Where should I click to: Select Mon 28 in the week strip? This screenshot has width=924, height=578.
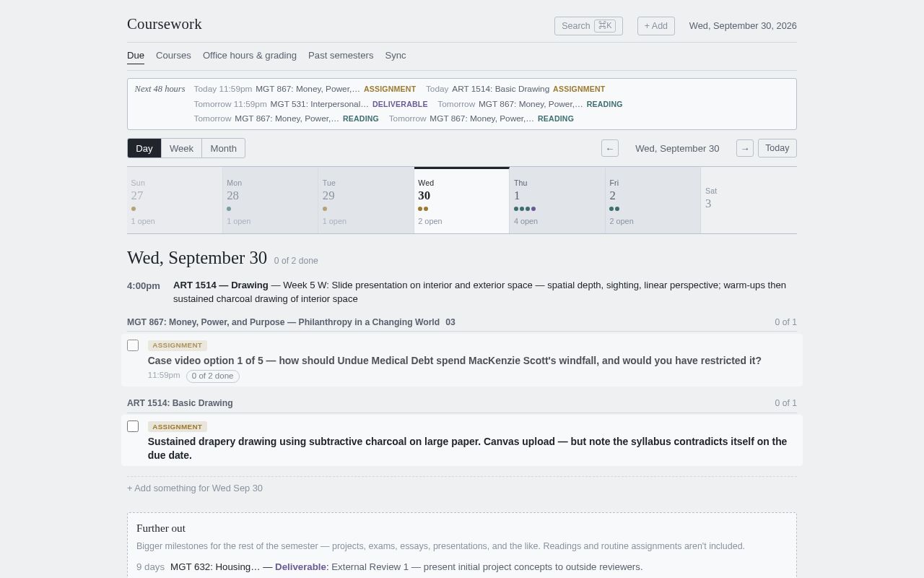(271, 201)
